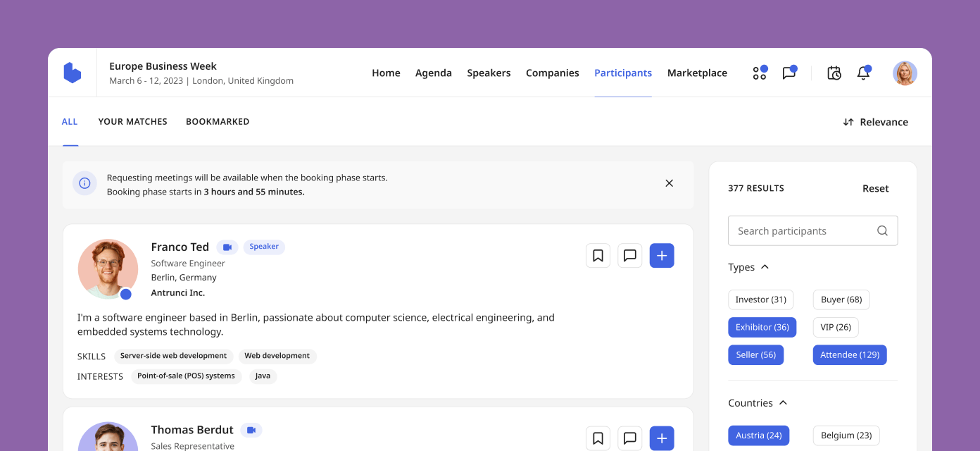Message Franco Ted via chat icon
The height and width of the screenshot is (451, 980).
pos(630,256)
